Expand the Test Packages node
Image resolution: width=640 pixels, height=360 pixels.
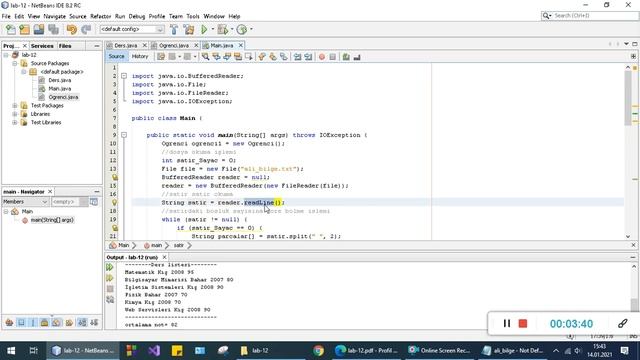point(15,105)
